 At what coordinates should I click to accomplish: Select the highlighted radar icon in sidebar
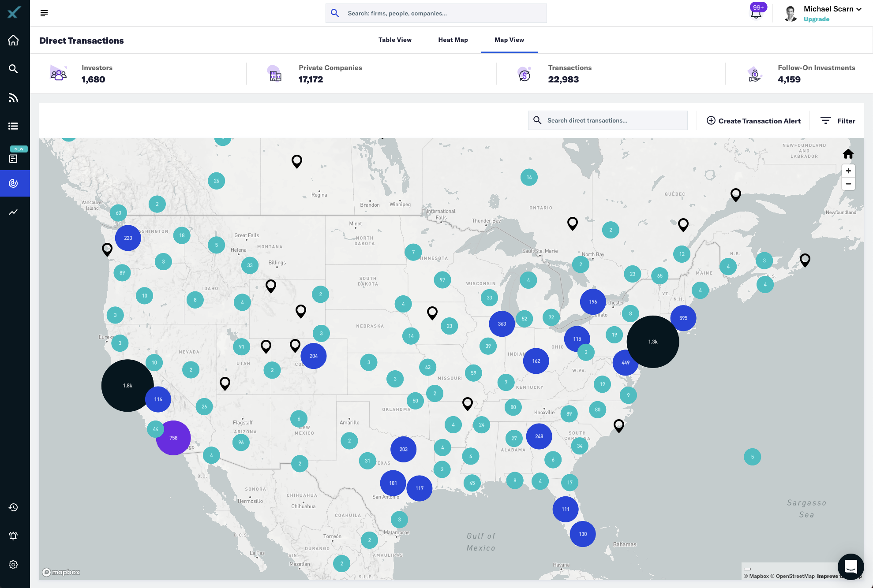pos(13,183)
